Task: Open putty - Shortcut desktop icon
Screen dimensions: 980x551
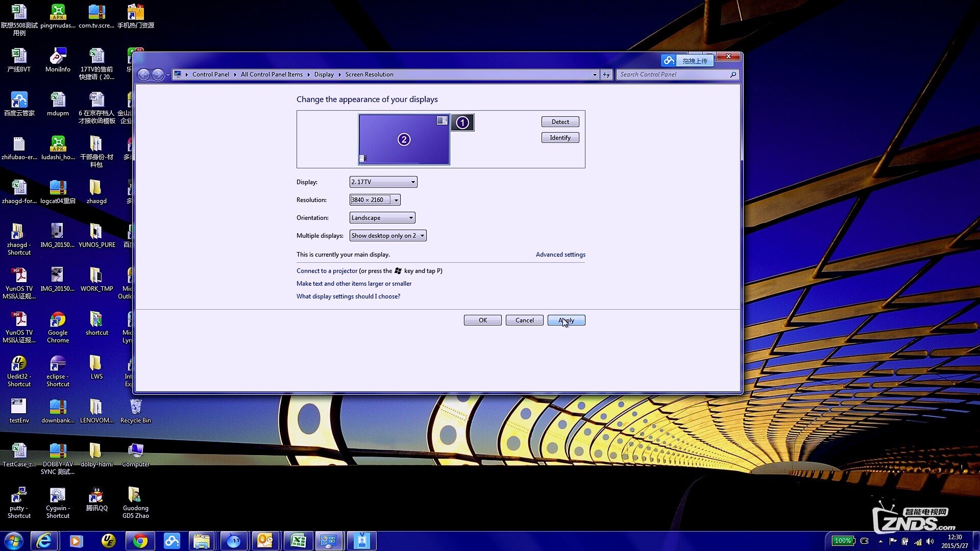Action: point(19,503)
